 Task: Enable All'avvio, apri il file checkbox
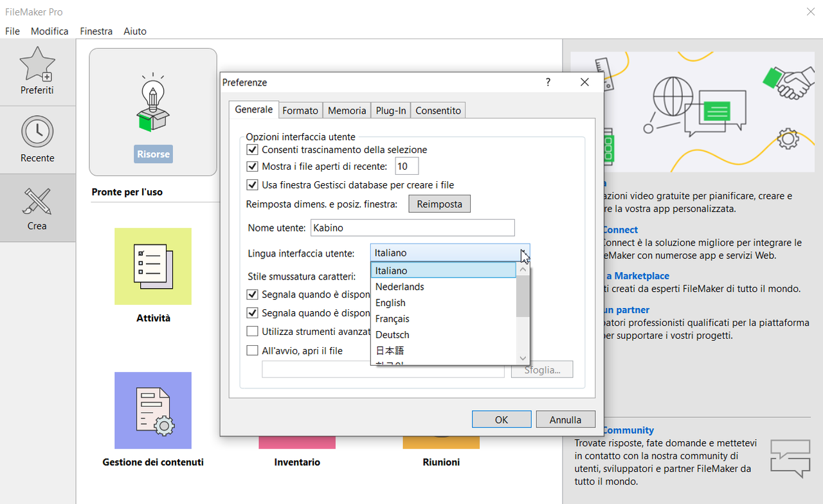coord(253,351)
